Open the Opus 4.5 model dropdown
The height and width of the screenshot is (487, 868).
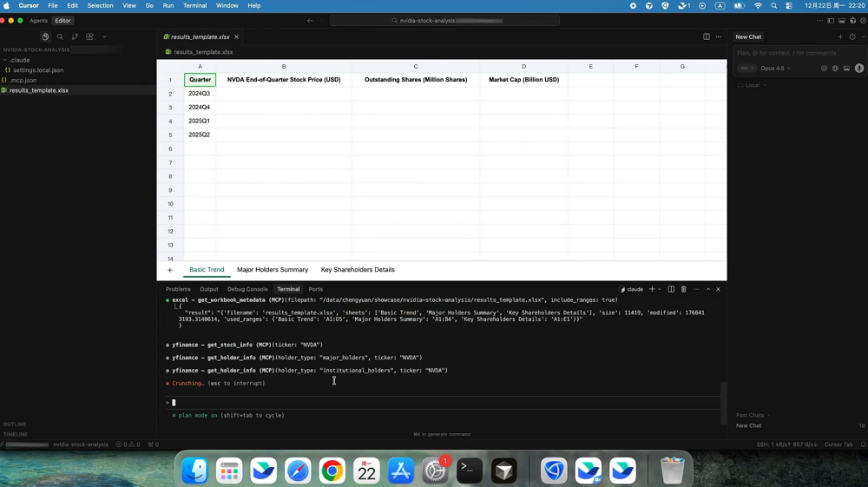point(775,68)
